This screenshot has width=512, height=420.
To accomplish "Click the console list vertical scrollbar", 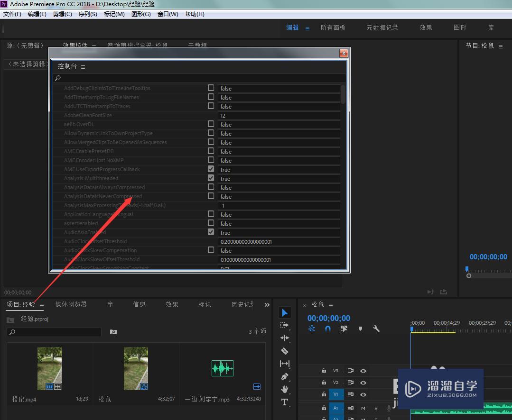I will (343, 94).
